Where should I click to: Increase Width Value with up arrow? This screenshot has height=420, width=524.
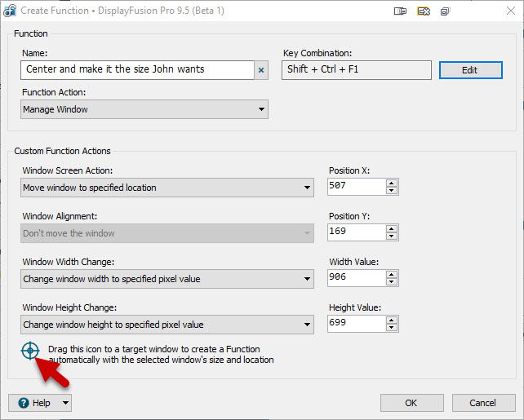(392, 275)
